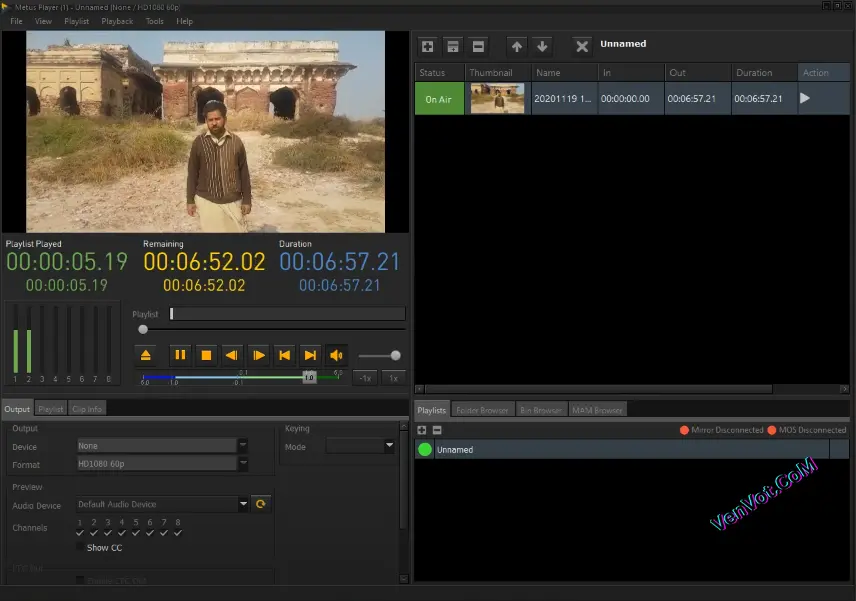Screen dimensions: 856x601
Task: Pause the video playback
Action: (180, 355)
